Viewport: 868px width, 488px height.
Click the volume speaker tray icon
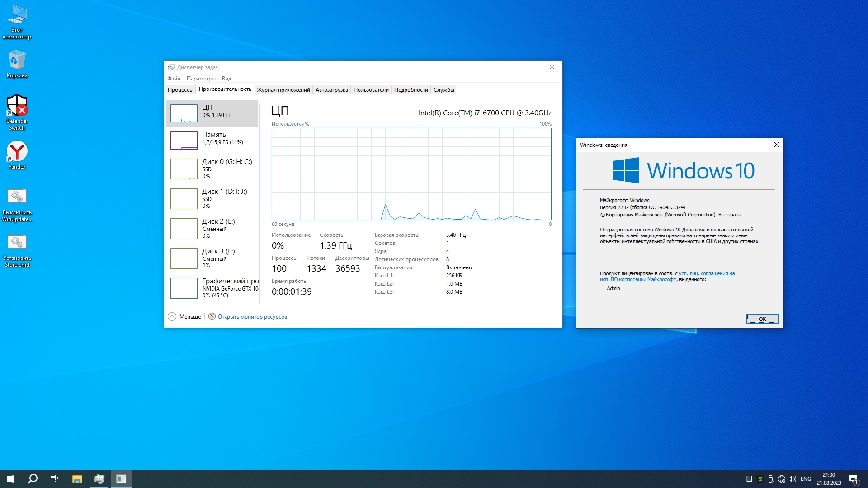792,479
